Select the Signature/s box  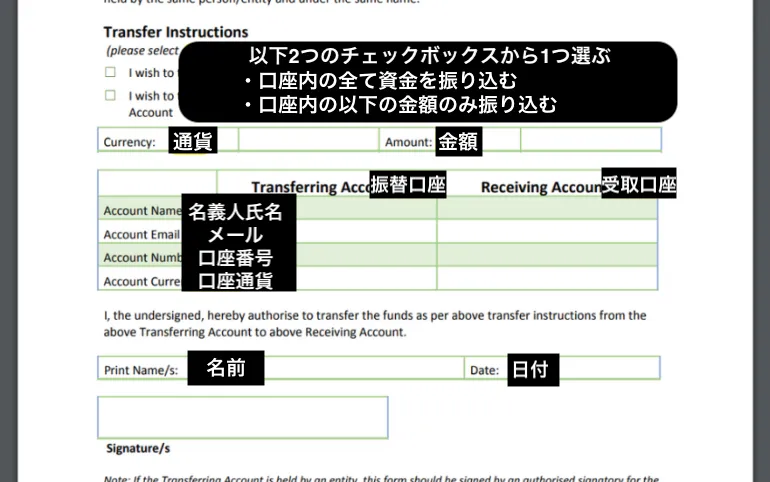pyautogui.click(x=243, y=417)
